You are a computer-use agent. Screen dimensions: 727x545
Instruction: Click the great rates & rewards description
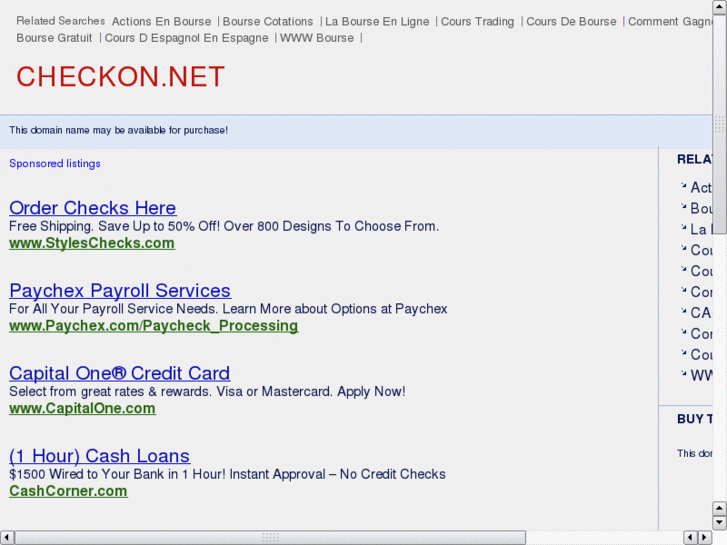point(207,391)
